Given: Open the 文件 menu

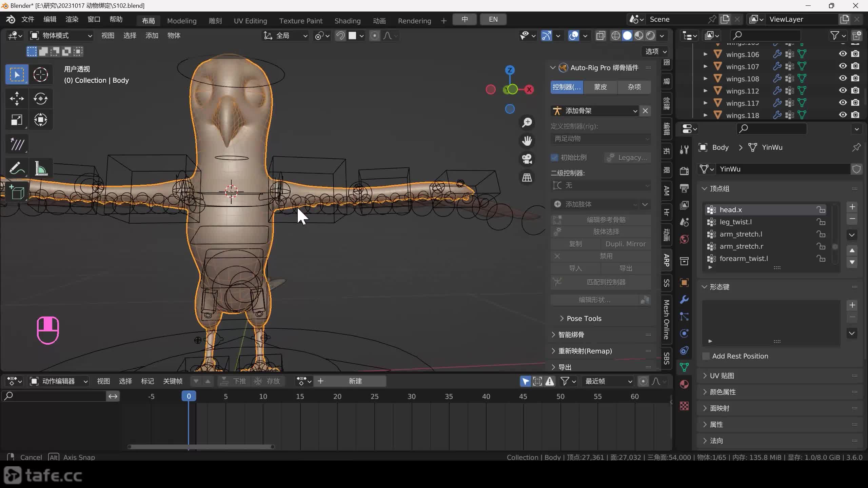Looking at the screenshot, I should [x=28, y=19].
